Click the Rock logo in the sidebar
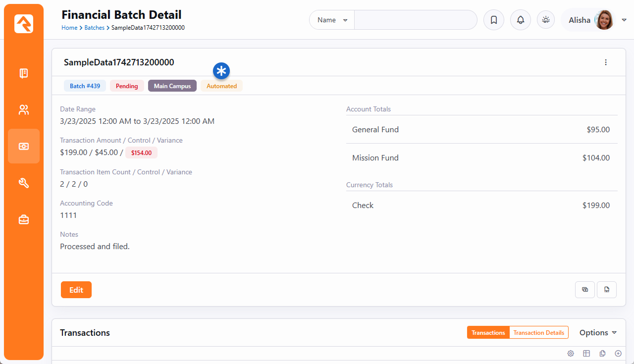This screenshot has width=634, height=364. 24,24
